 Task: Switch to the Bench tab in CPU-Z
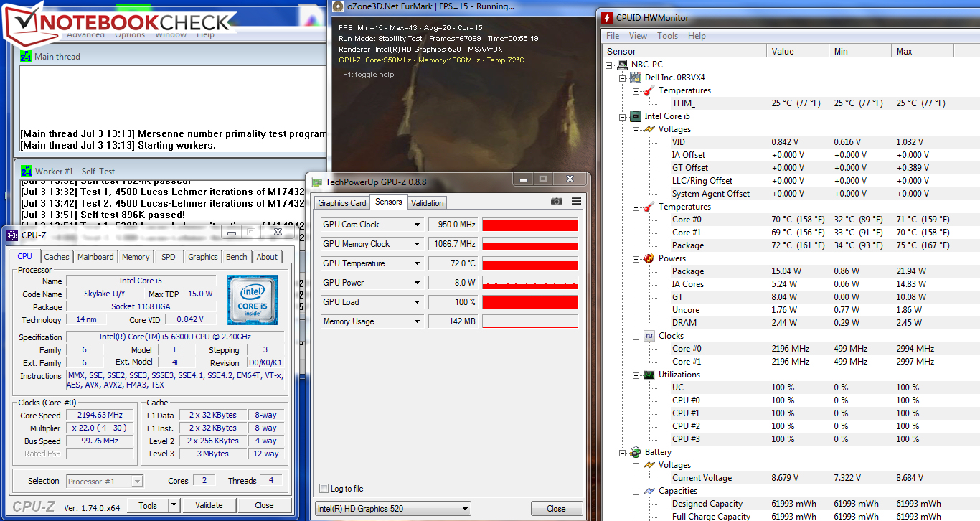[237, 257]
